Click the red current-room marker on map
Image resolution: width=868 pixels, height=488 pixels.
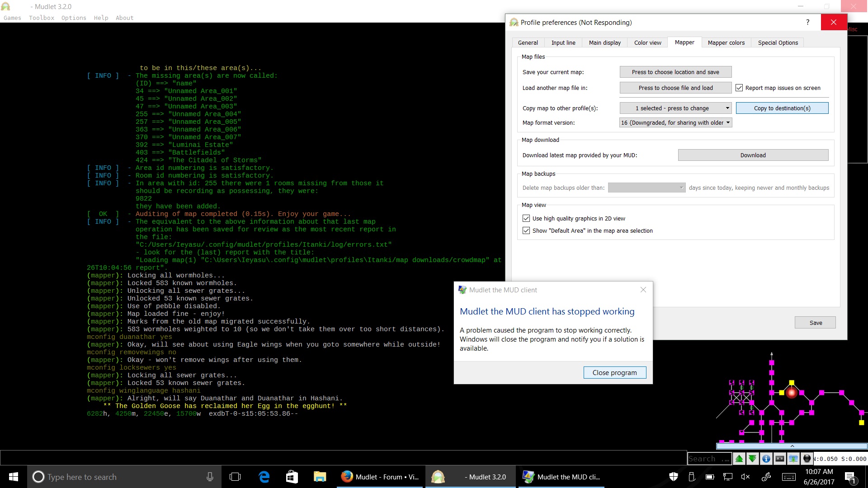point(792,393)
